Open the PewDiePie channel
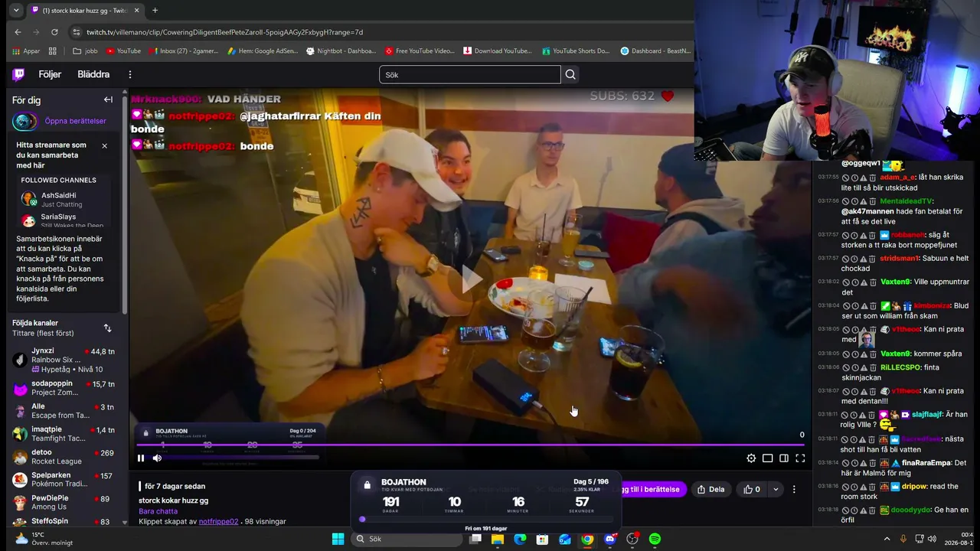This screenshot has width=980, height=551. coord(64,503)
